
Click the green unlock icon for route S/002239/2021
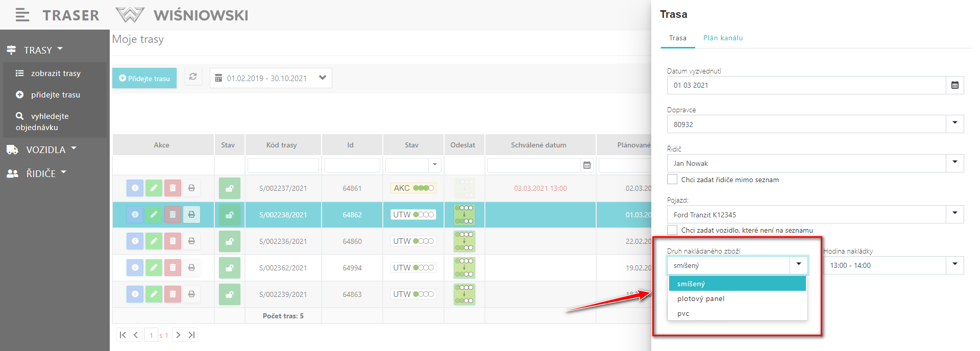coord(230,294)
